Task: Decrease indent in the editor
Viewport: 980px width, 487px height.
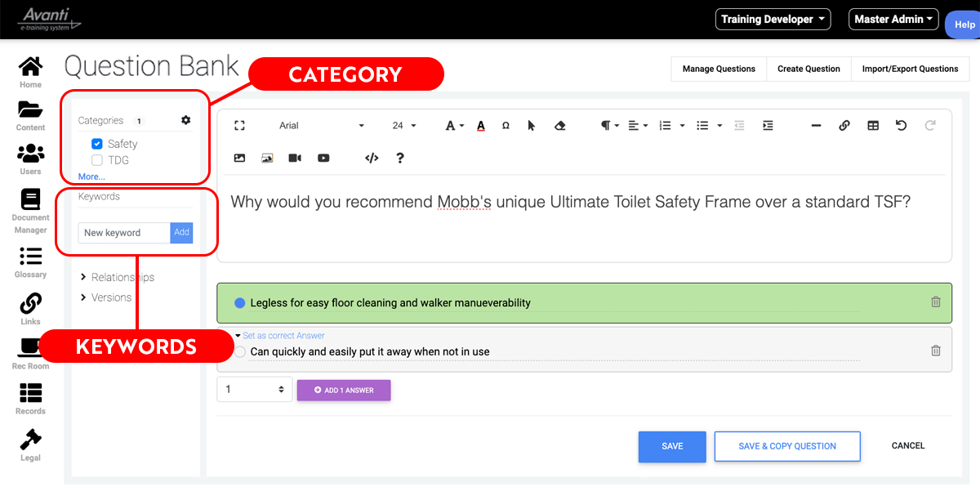Action: (739, 125)
